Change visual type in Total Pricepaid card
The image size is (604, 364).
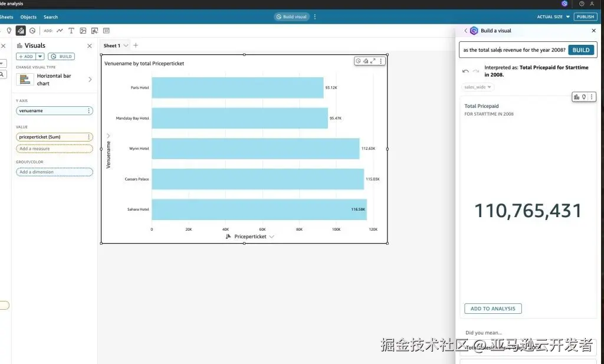[577, 97]
